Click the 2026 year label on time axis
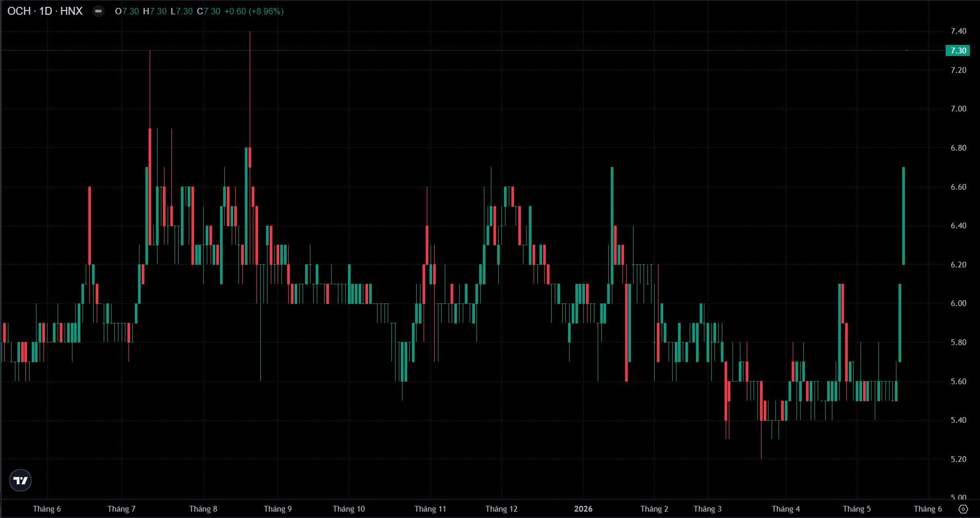The width and height of the screenshot is (980, 518). pyautogui.click(x=583, y=509)
